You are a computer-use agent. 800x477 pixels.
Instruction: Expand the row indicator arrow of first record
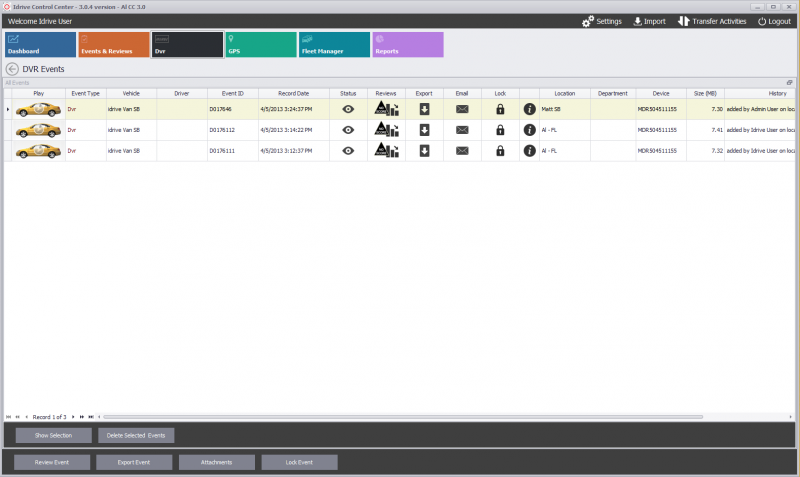(x=8, y=108)
